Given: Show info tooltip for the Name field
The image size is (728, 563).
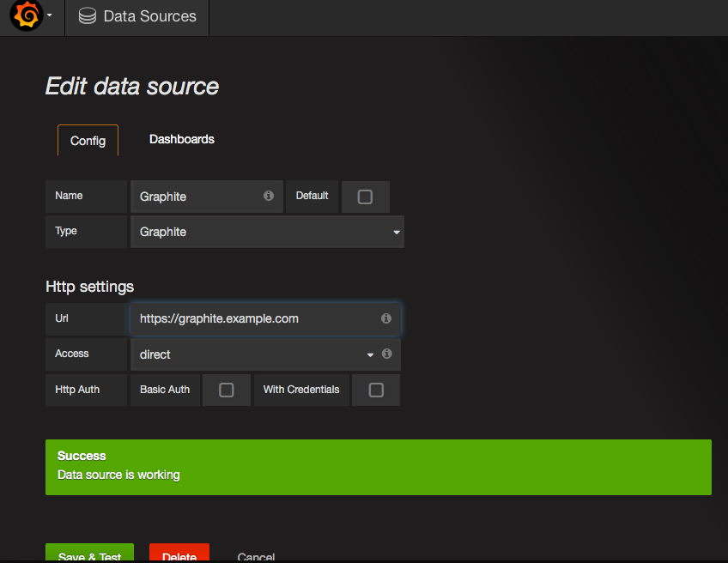Looking at the screenshot, I should pyautogui.click(x=269, y=196).
